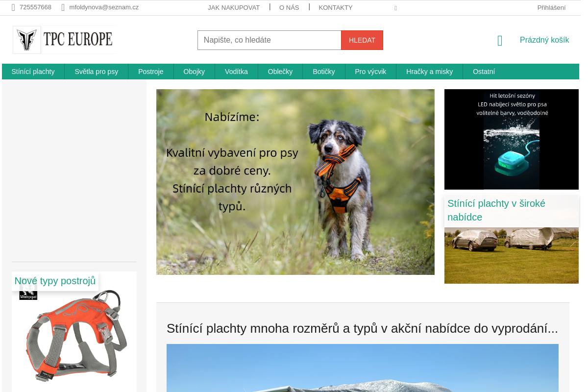This screenshot has width=588, height=392.
Task: Open the Stínící plachty menu category
Action: pyautogui.click(x=33, y=72)
